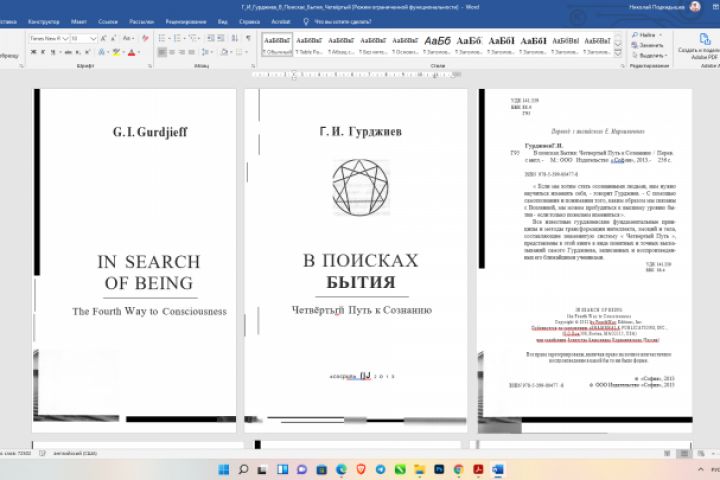Open Telegram from the taskbar
The width and height of the screenshot is (720, 480).
pos(381,469)
